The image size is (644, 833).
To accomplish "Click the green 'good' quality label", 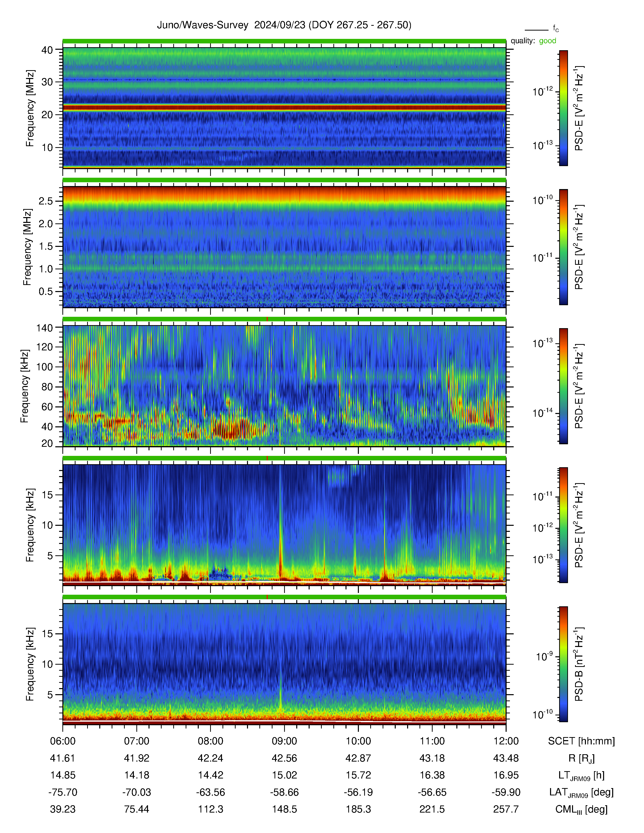I will point(548,41).
